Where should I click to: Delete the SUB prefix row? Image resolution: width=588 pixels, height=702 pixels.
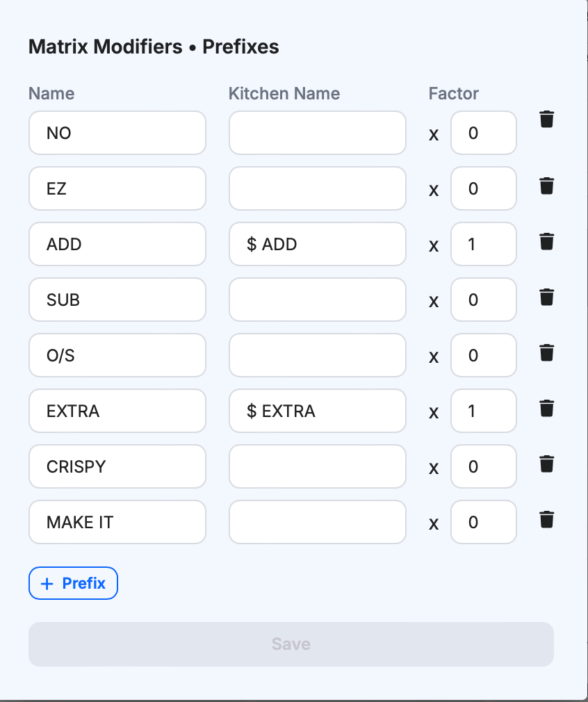547,297
